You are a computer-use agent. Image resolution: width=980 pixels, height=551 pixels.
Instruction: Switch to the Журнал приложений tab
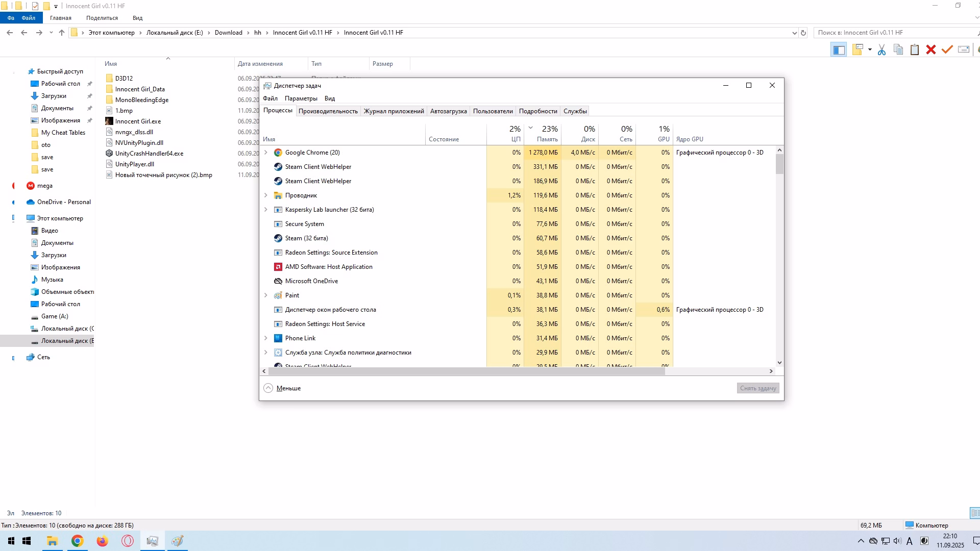pos(394,111)
